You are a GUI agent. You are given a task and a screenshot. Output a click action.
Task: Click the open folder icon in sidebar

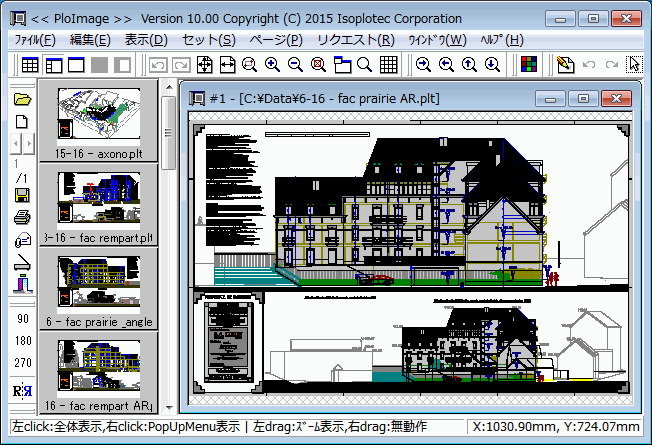tap(22, 99)
